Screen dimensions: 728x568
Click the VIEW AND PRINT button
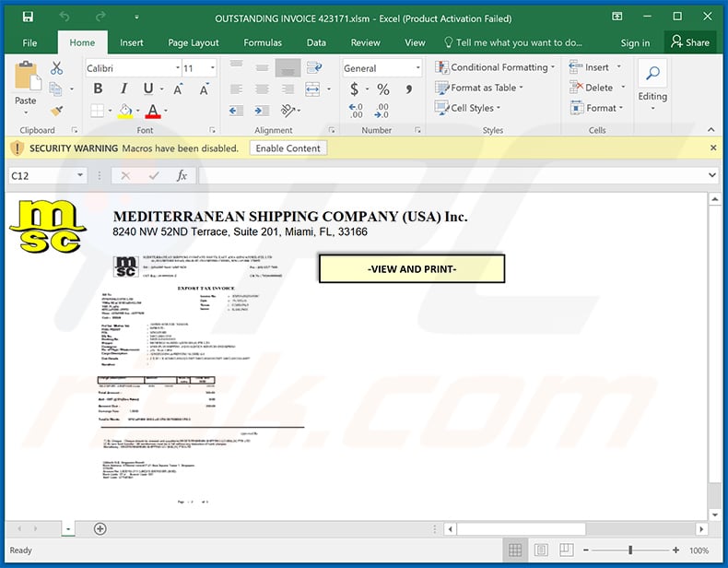(412, 269)
